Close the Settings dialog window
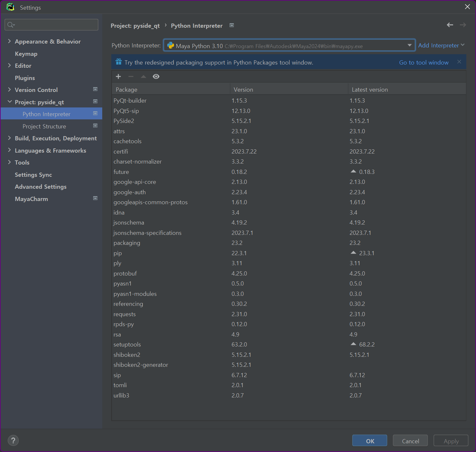The width and height of the screenshot is (476, 452). [x=467, y=7]
